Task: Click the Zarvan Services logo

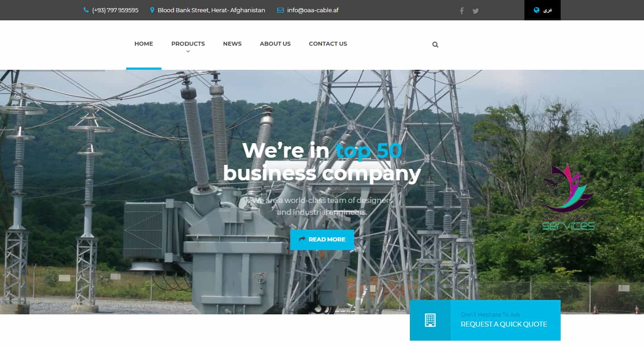Action: point(568,197)
